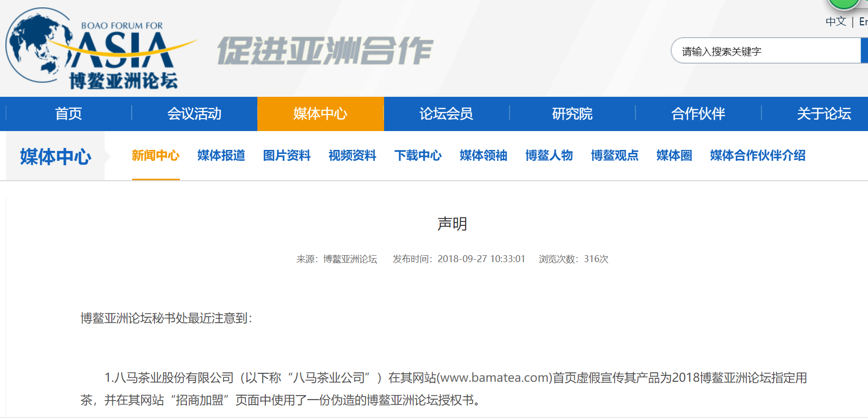Open the 图片资料 sub-tab
The width and height of the screenshot is (868, 418).
coord(287,155)
